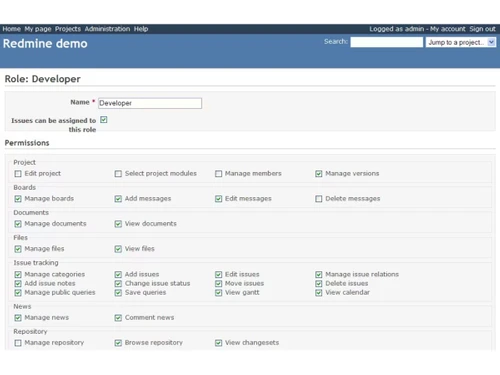The width and height of the screenshot is (500, 375).
Task: Click the Permissions section heading
Action: click(x=27, y=143)
